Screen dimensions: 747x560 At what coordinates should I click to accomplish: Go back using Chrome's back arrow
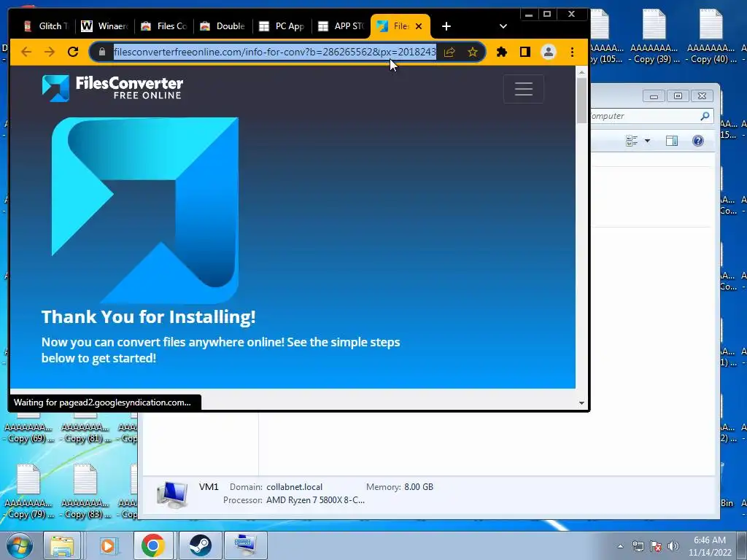pyautogui.click(x=26, y=52)
